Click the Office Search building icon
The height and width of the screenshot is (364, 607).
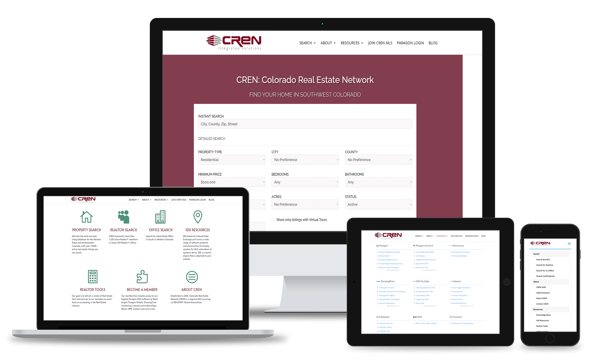pos(160,217)
